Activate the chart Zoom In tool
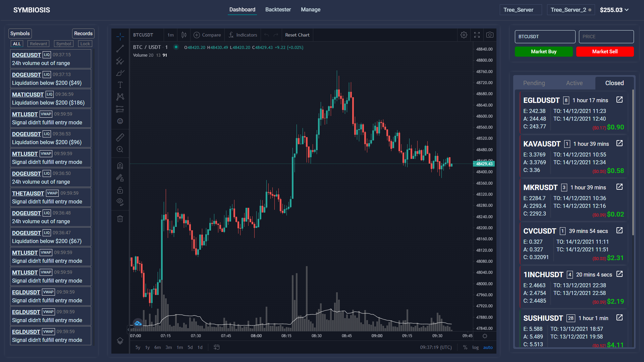 click(120, 149)
